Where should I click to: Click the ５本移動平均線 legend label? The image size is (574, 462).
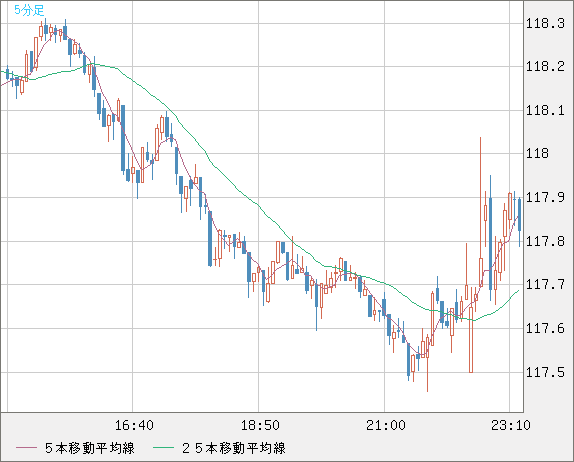pos(90,448)
